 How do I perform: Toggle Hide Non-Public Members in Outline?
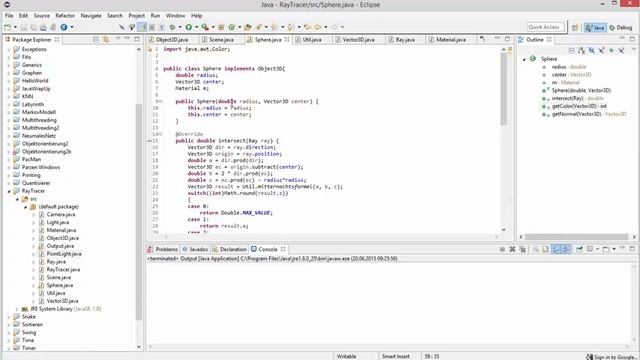[611, 50]
